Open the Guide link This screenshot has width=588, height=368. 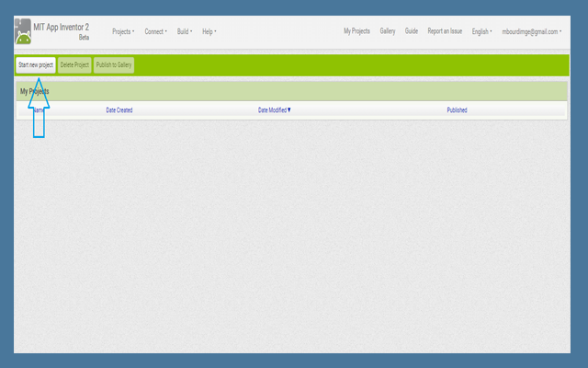[411, 31]
